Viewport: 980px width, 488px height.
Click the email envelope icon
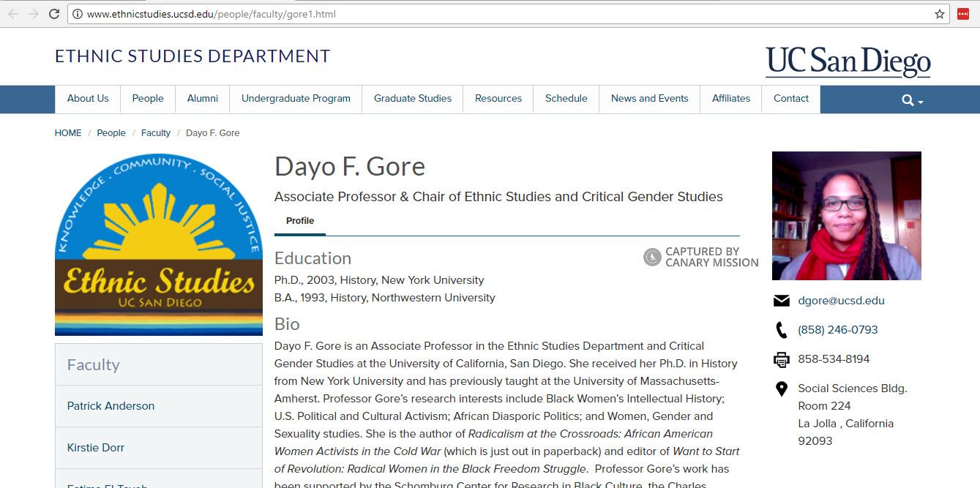pos(782,301)
